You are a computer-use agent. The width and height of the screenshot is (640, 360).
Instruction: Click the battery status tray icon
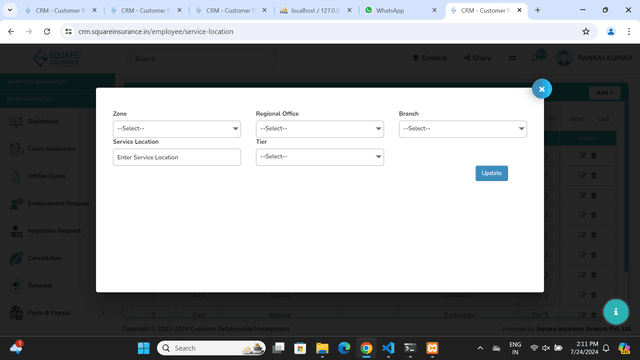point(558,348)
